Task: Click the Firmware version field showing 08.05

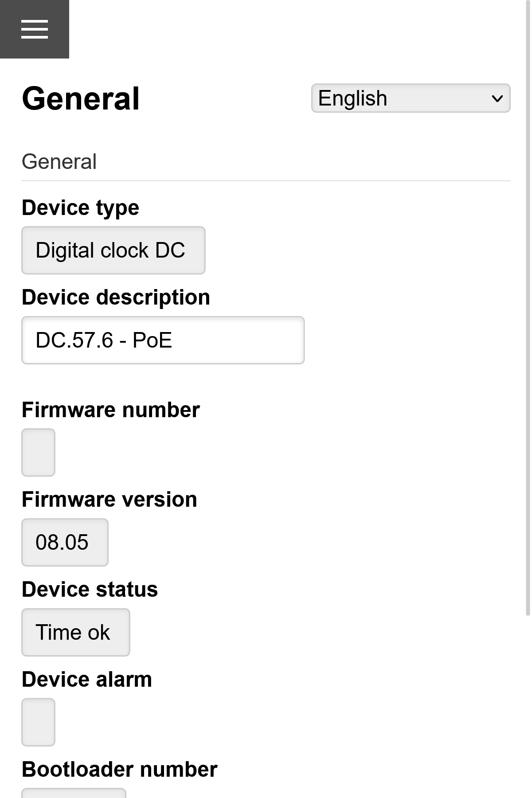Action: [64, 542]
